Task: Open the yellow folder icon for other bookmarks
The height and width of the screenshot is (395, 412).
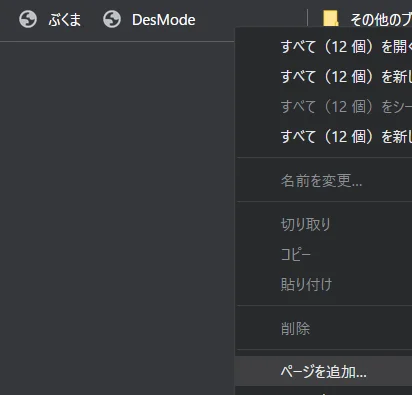Action: 331,18
